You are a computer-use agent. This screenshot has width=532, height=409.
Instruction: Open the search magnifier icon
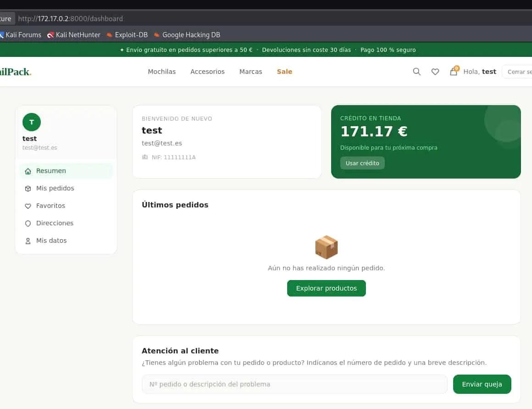[416, 72]
